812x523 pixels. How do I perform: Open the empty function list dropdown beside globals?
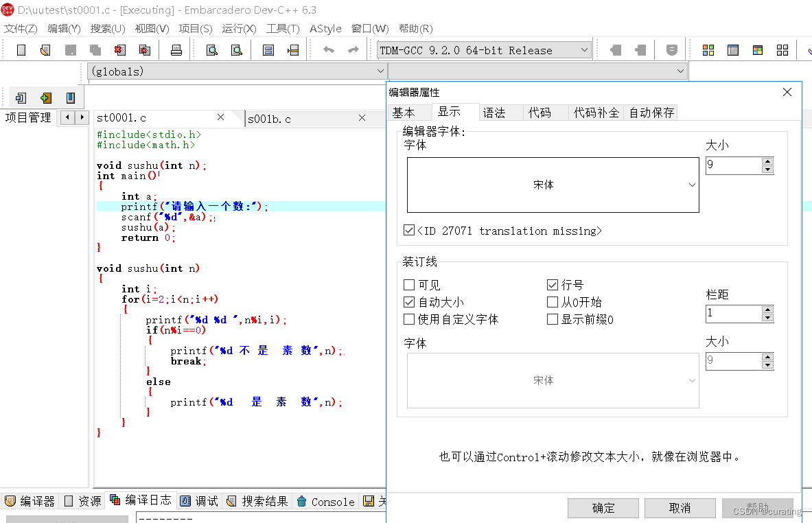coord(680,71)
